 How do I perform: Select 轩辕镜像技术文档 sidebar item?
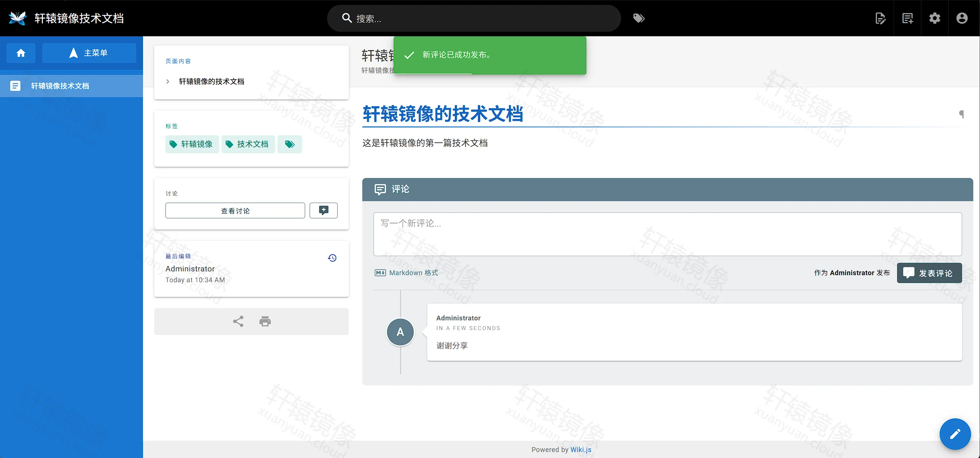(x=72, y=86)
